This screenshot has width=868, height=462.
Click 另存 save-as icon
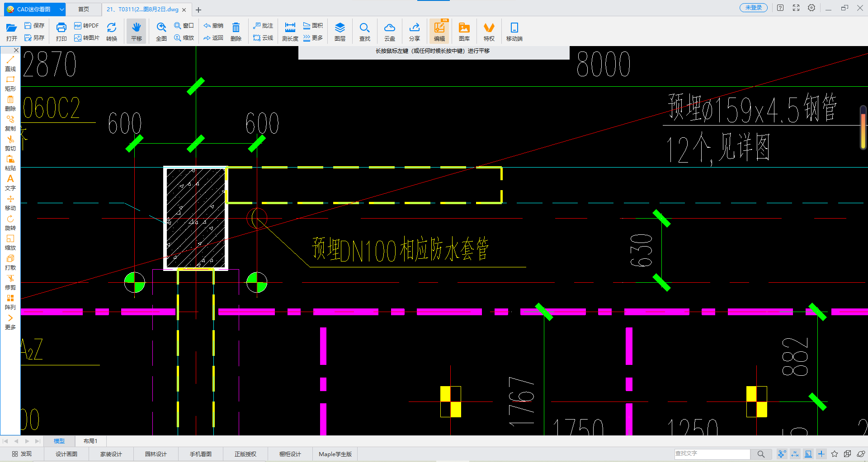pos(34,38)
